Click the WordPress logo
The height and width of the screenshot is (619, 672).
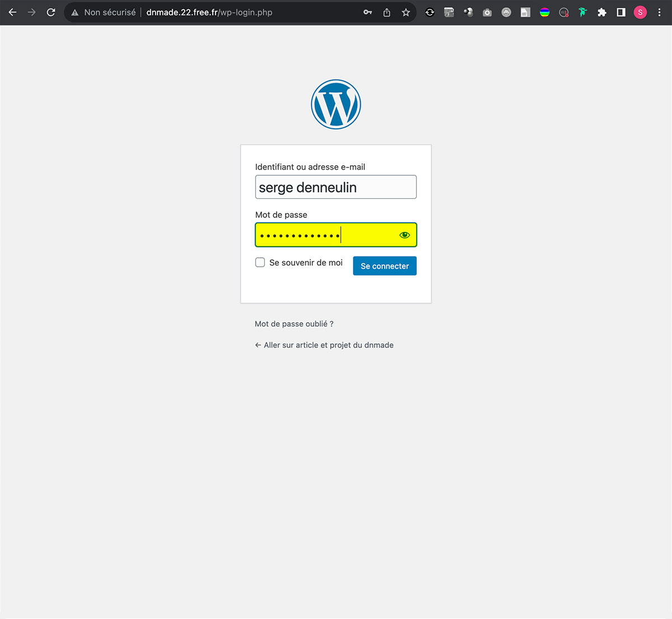[336, 104]
